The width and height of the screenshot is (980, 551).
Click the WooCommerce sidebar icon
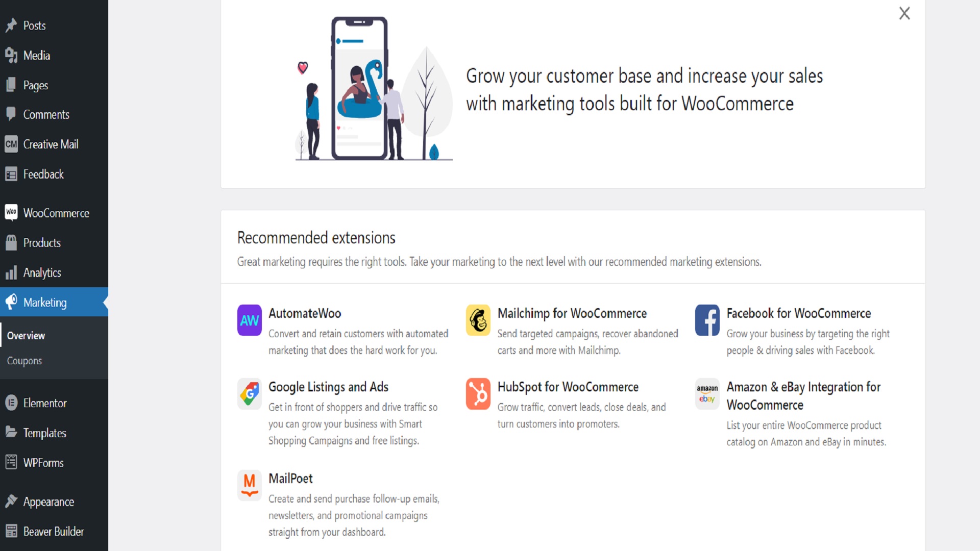pyautogui.click(x=11, y=213)
